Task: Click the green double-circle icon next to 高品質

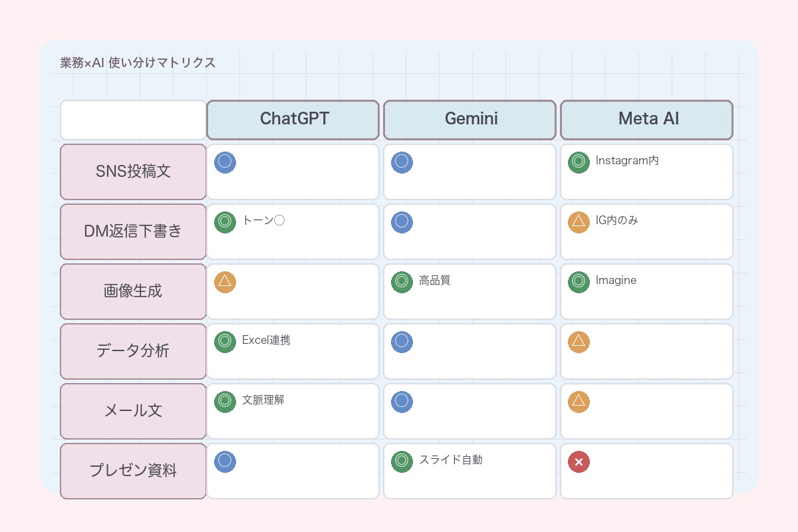Action: coord(402,282)
